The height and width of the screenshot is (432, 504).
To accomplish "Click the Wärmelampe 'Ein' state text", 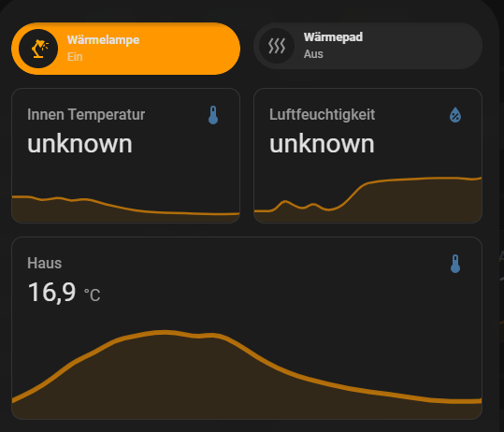I will 75,57.
